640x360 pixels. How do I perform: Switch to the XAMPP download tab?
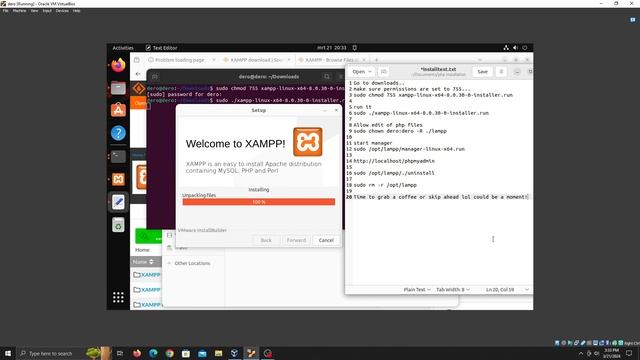(256, 60)
